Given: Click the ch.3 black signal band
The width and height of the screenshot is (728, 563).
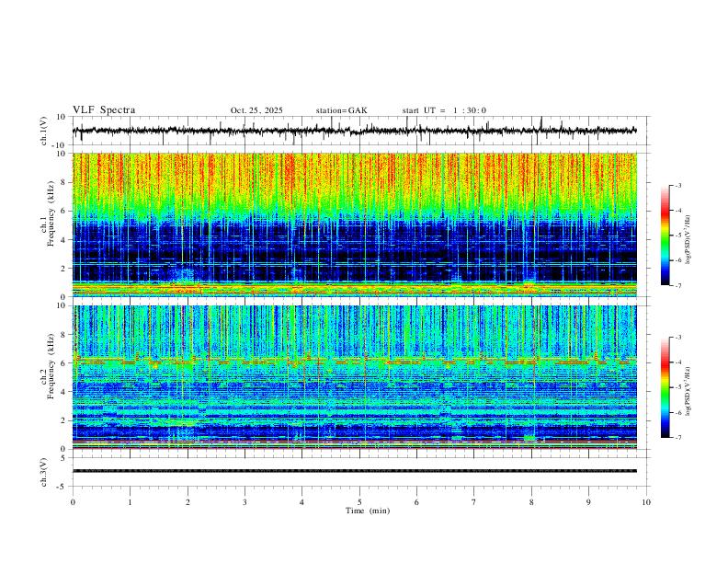Looking at the screenshot, I should (x=355, y=471).
